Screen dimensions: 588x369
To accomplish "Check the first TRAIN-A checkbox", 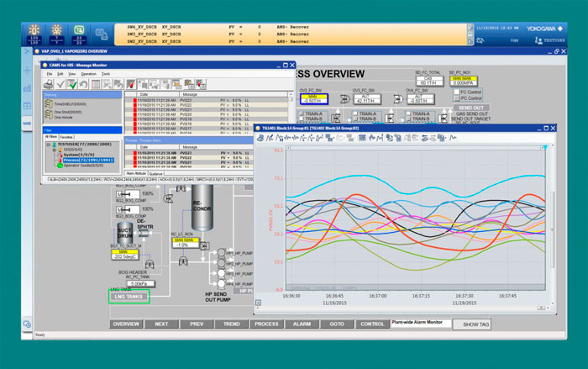I will [x=303, y=113].
